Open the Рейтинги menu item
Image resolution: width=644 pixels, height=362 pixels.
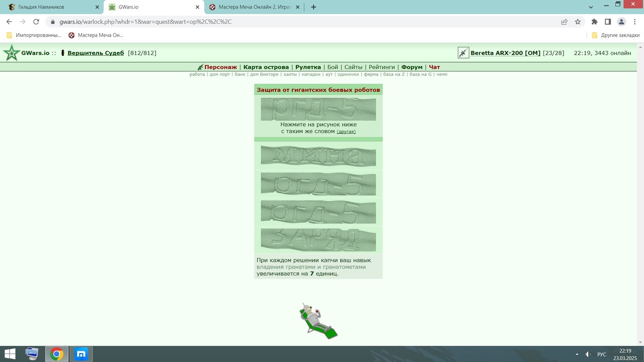382,67
